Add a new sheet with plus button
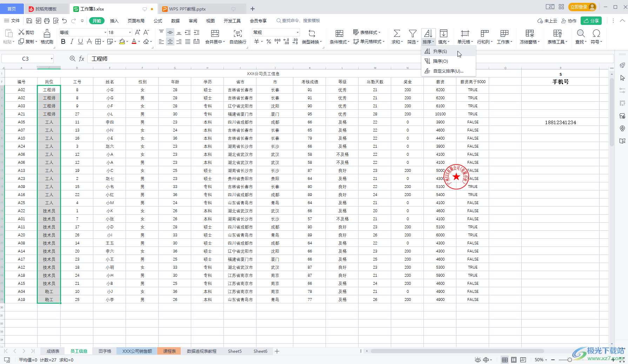The image size is (628, 364). (x=277, y=351)
